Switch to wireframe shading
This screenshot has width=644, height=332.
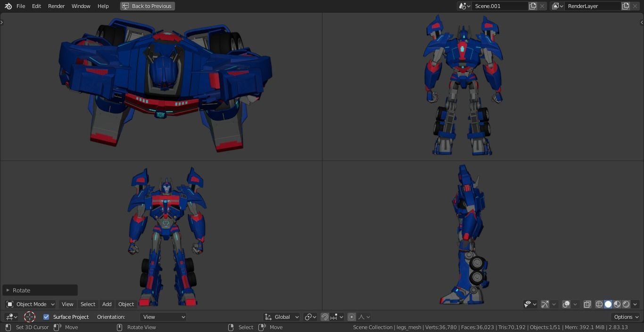click(x=599, y=304)
